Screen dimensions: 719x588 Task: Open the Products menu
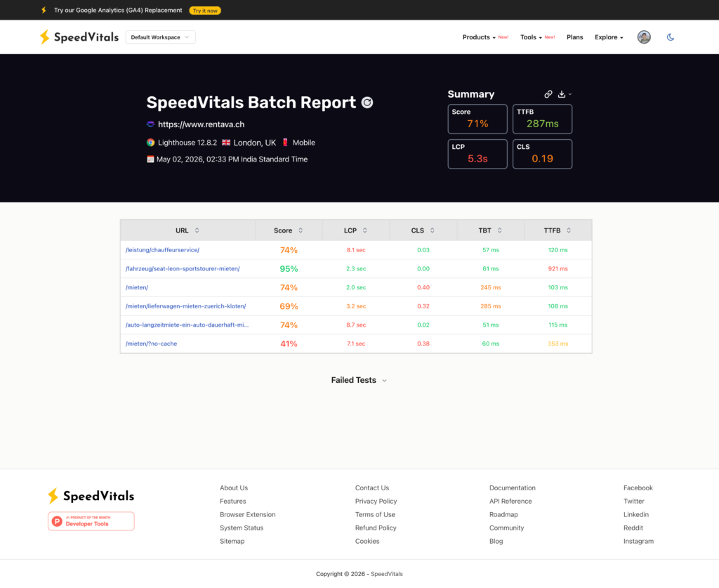pos(479,37)
